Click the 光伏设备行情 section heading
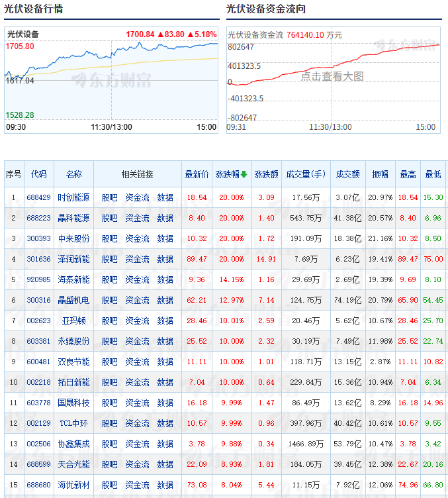 (33, 9)
